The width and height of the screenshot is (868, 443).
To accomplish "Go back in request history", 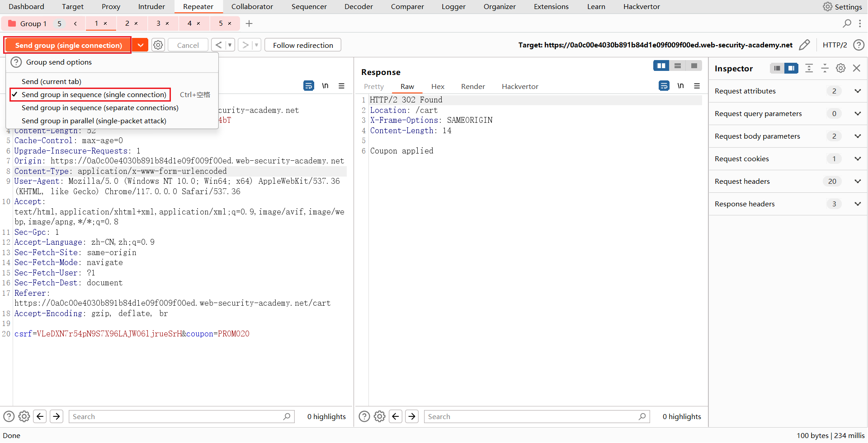I will (219, 45).
